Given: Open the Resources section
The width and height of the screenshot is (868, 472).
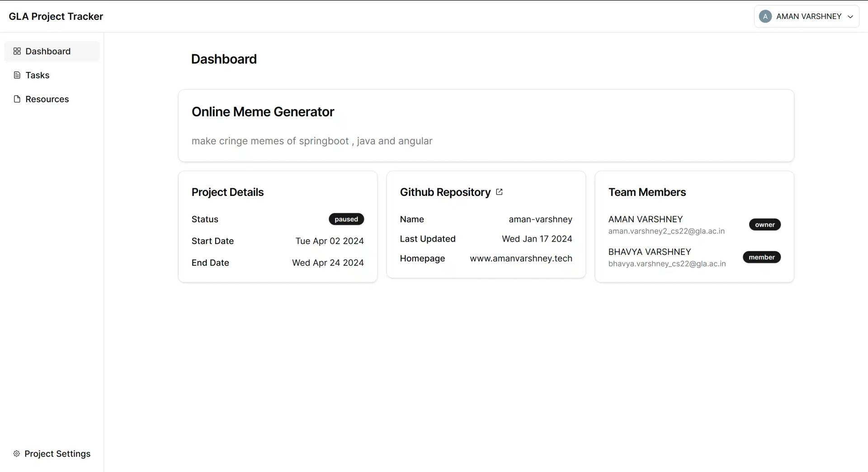Looking at the screenshot, I should point(47,99).
